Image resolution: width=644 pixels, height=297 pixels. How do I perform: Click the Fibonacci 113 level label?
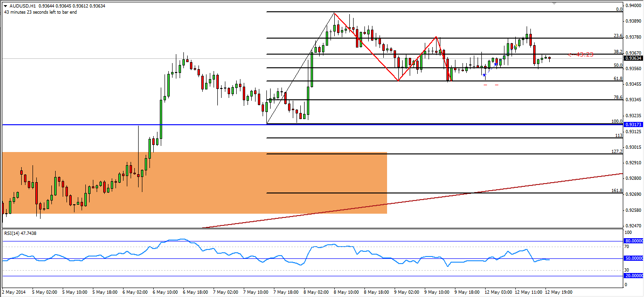pyautogui.click(x=619, y=136)
